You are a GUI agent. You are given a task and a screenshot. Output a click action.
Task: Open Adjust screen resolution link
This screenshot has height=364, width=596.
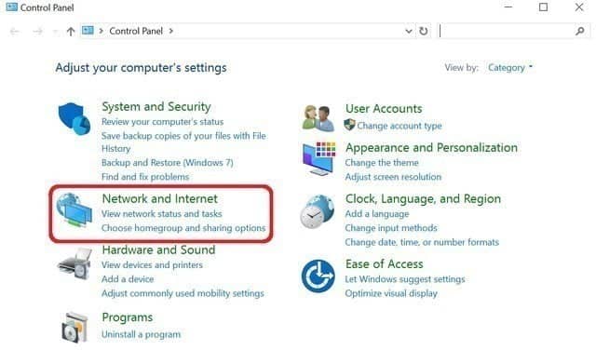(x=393, y=177)
